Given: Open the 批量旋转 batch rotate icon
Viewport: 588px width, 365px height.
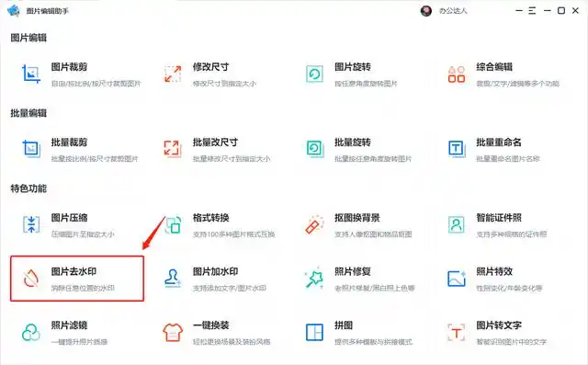Looking at the screenshot, I should tap(314, 149).
